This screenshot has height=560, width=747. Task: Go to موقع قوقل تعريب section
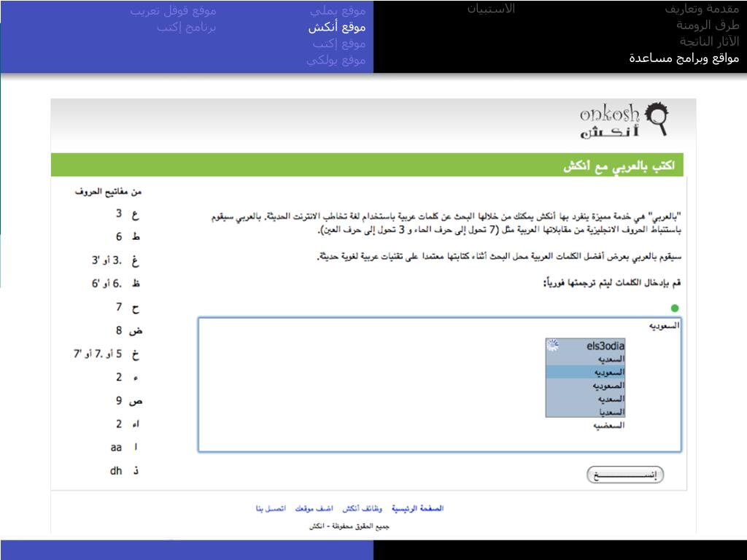(x=173, y=10)
